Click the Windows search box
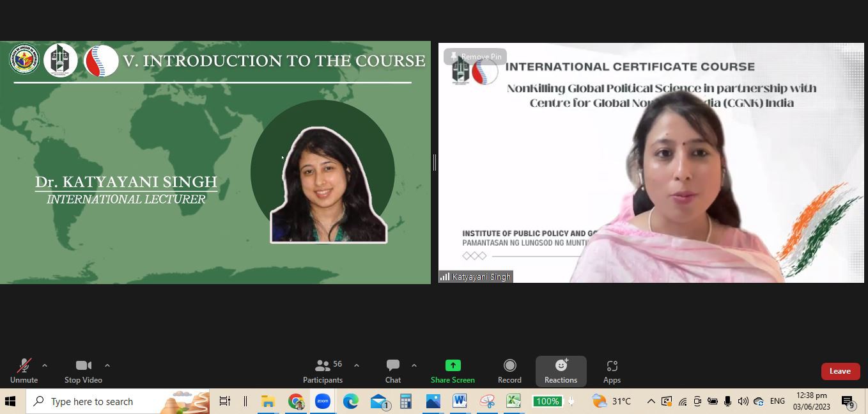868x414 pixels. (x=118, y=401)
